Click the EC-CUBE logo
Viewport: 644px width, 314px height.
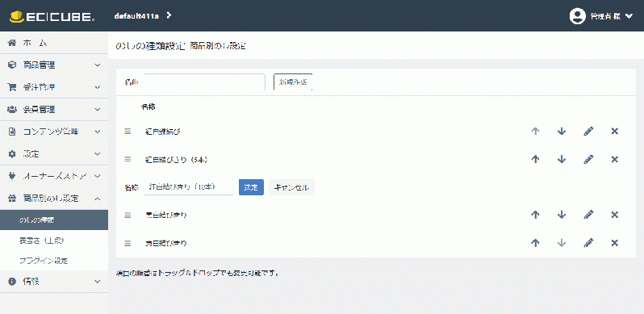click(52, 16)
